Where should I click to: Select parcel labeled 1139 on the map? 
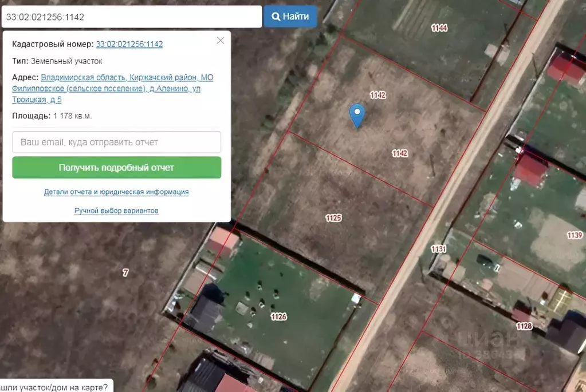tap(574, 235)
